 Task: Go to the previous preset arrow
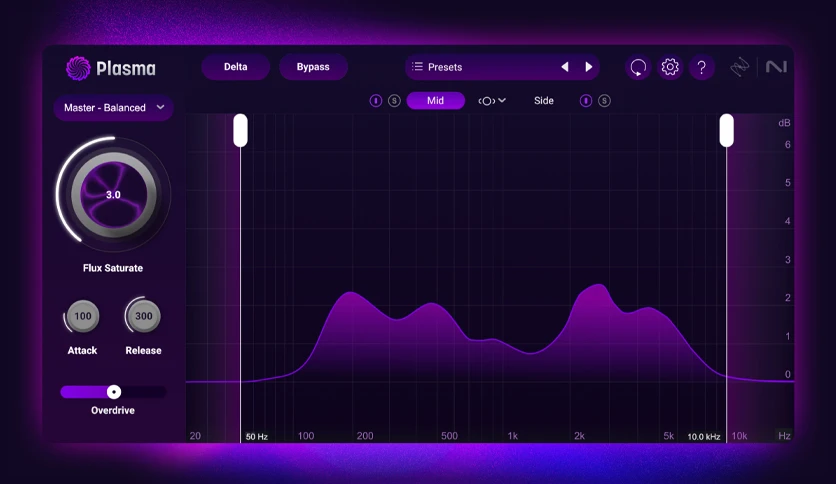pos(565,67)
